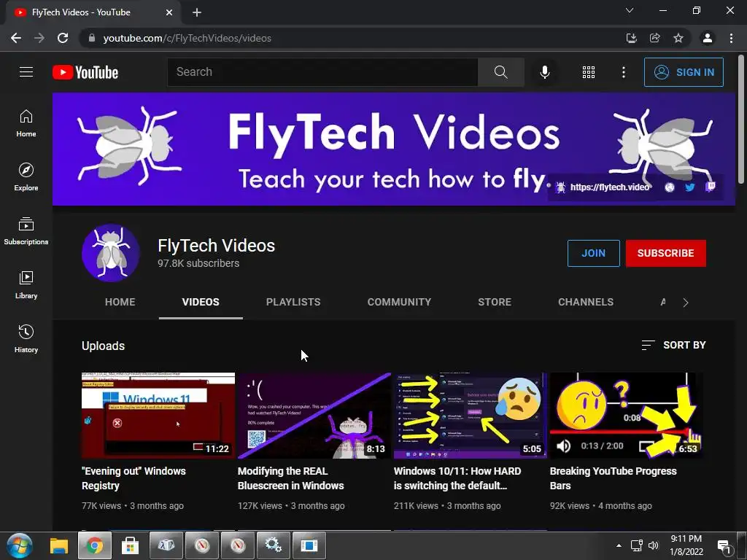Screen dimensions: 747x560
Task: Click the 6:53 progress bars thumbnail
Action: pyautogui.click(x=626, y=415)
